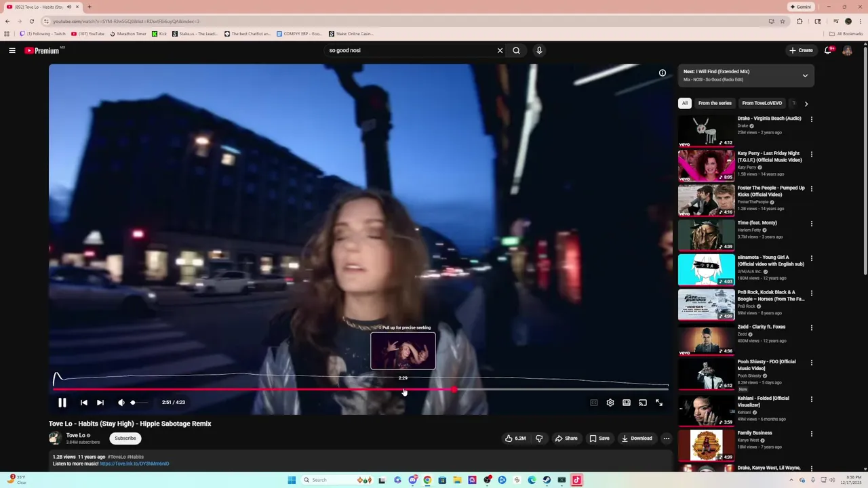Open the All Bookmarks folder
Viewport: 868px width, 488px height.
(846, 33)
